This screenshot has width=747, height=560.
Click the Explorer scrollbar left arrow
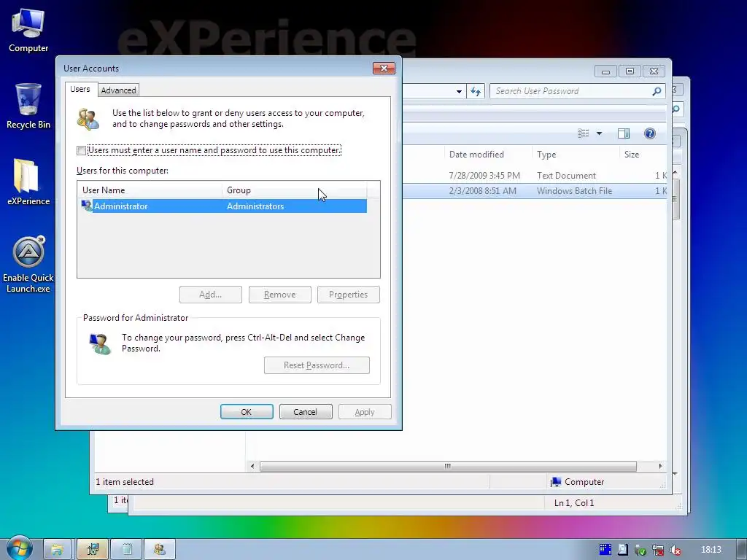252,466
